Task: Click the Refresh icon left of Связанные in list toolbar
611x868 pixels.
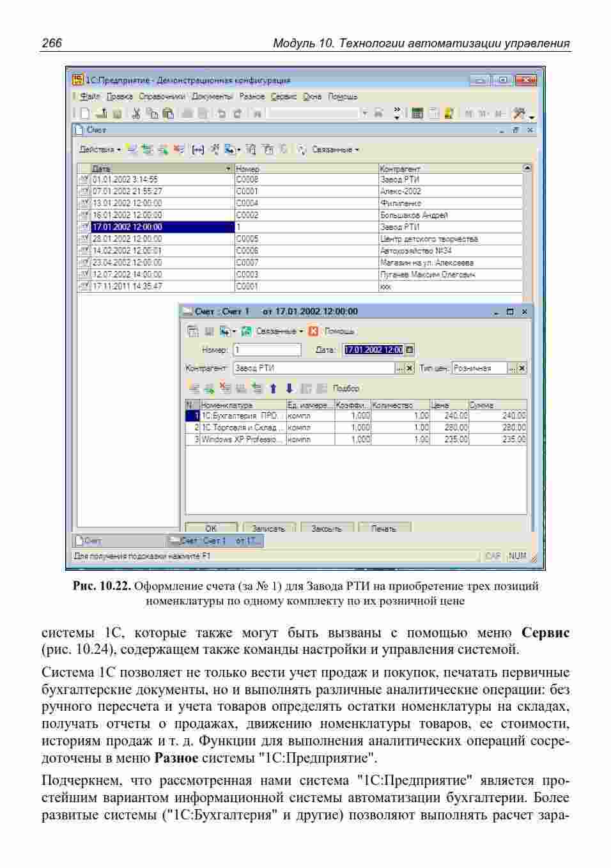Action: pos(302,150)
